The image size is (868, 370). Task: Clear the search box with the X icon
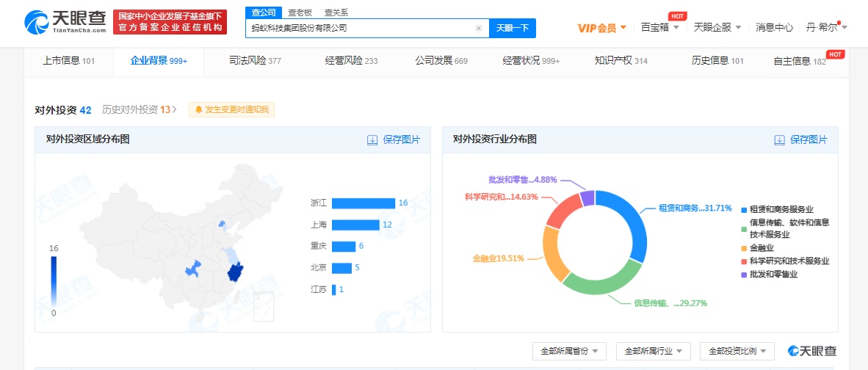click(479, 28)
